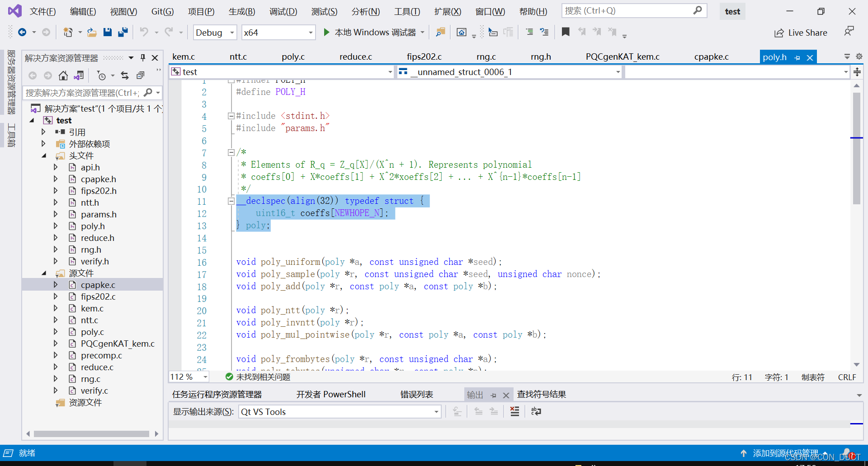Image resolution: width=868 pixels, height=466 pixels.
Task: Pin the Output panel tab
Action: tap(493, 395)
